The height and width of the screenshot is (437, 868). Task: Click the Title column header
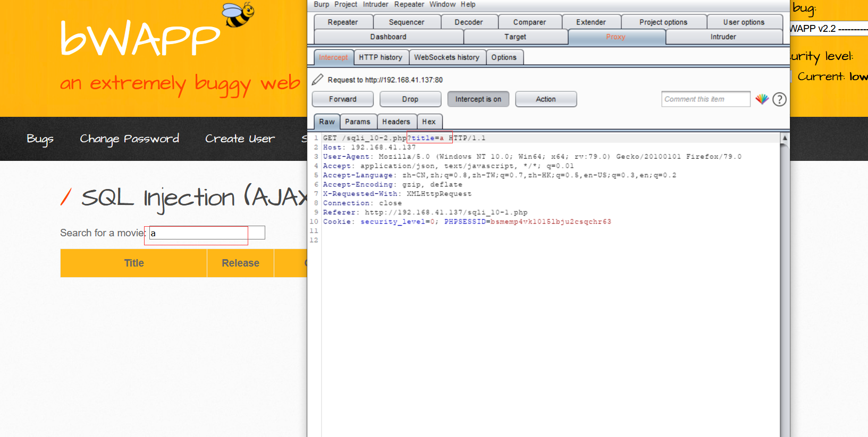134,263
